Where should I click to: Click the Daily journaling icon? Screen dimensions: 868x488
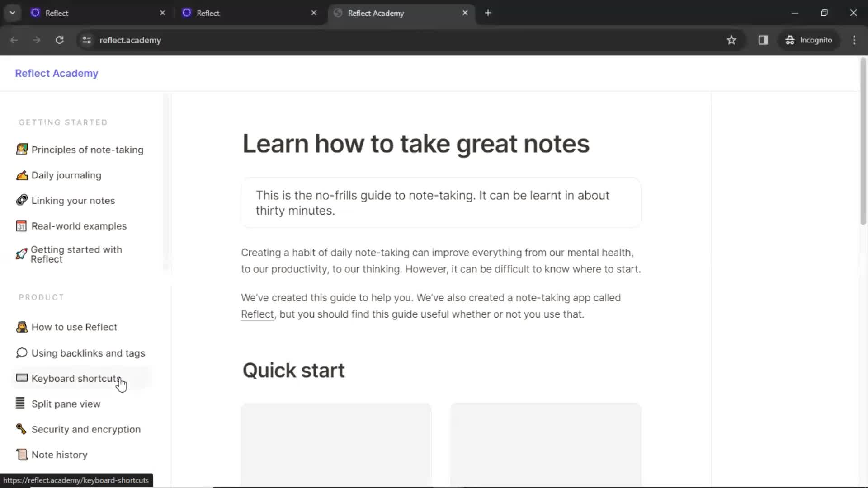(21, 174)
